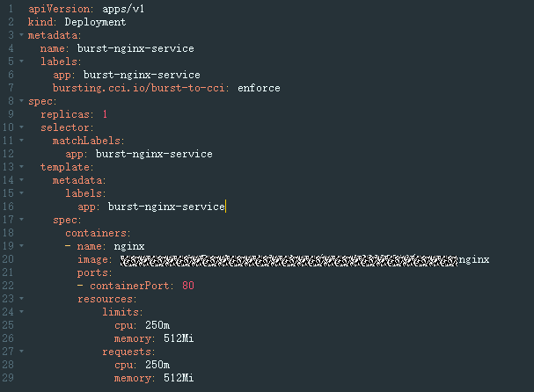Fold the nested spec block on line 17

[21, 220]
